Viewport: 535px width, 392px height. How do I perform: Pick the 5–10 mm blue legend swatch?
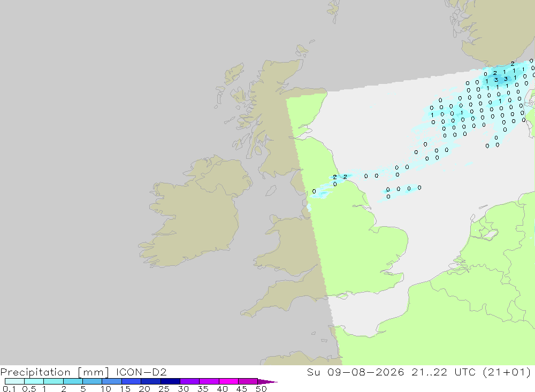point(93,381)
